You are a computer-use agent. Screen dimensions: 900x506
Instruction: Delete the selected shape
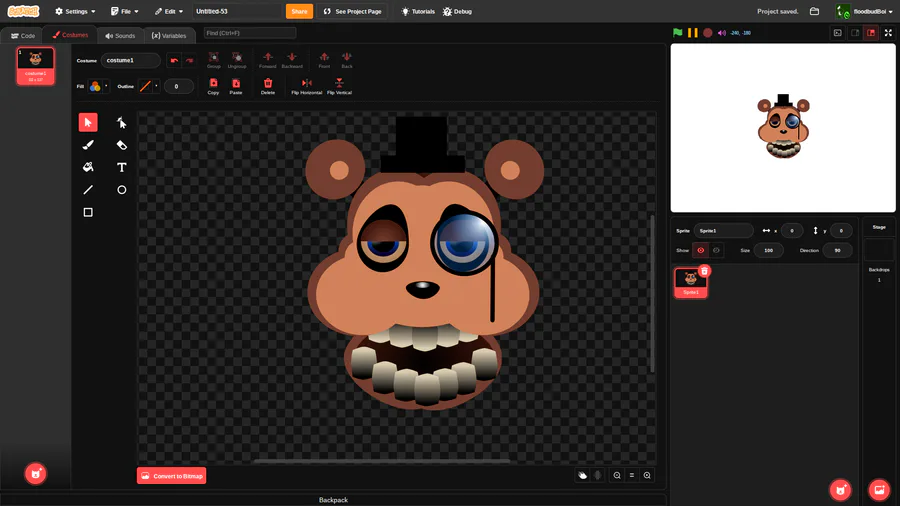(x=267, y=86)
